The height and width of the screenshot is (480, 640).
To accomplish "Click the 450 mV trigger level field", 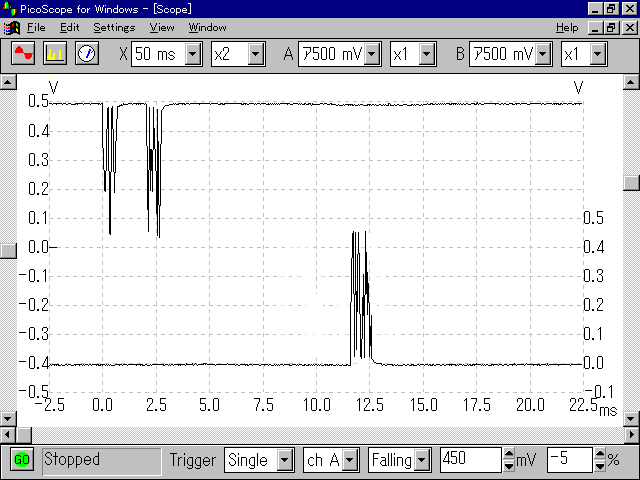I will (x=471, y=460).
